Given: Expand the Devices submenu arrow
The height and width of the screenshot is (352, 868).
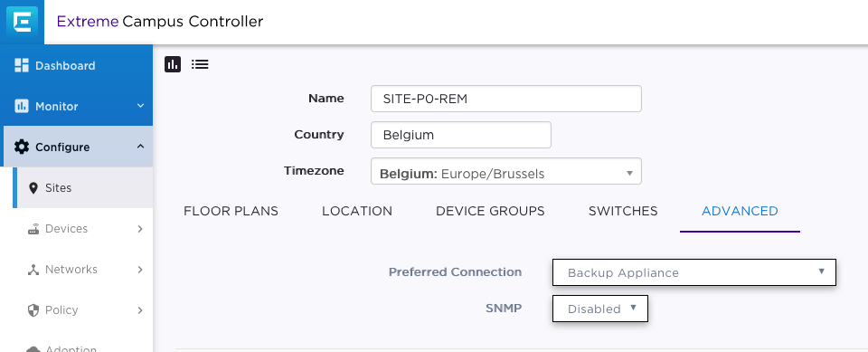Looking at the screenshot, I should [x=140, y=229].
